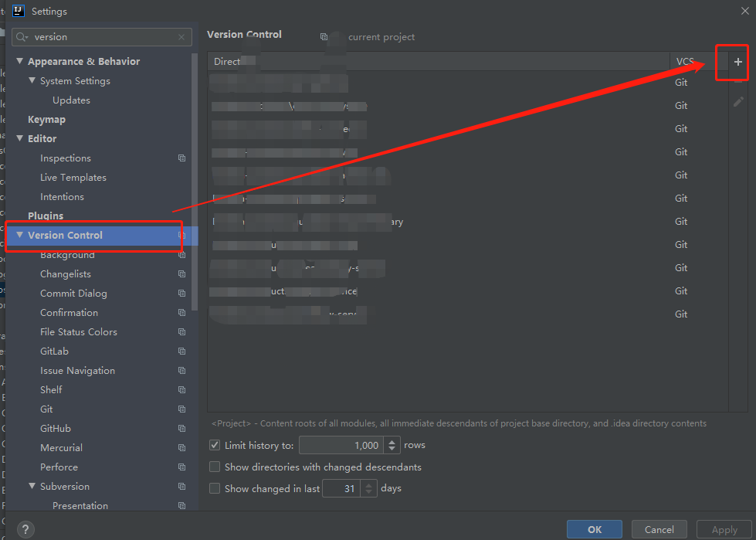Image resolution: width=756 pixels, height=540 pixels.
Task: Click the Apply button
Action: [724, 529]
